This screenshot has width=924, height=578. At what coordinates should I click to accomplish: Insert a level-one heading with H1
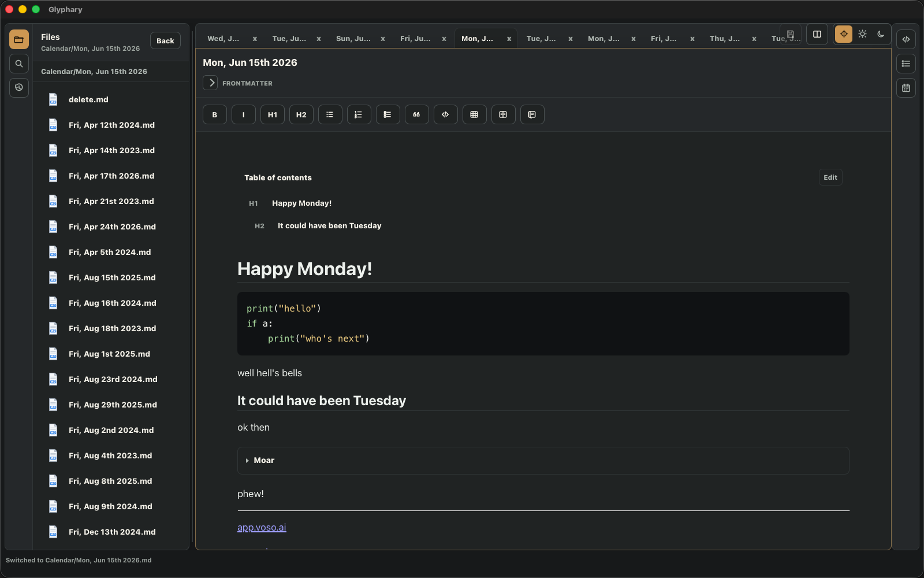click(x=273, y=114)
